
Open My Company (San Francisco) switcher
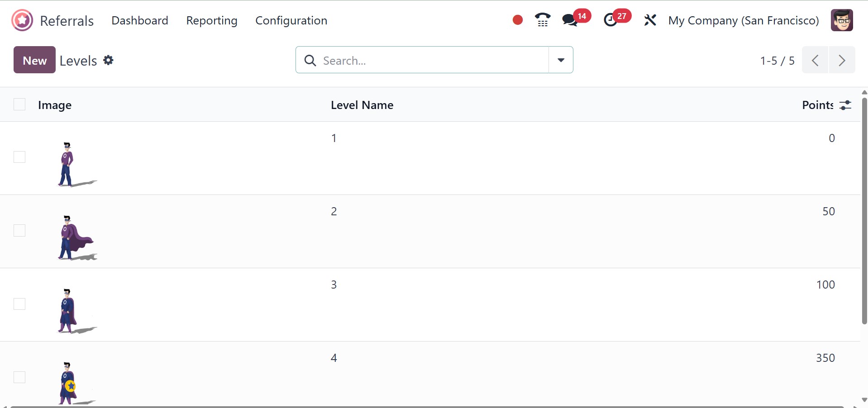pyautogui.click(x=743, y=20)
